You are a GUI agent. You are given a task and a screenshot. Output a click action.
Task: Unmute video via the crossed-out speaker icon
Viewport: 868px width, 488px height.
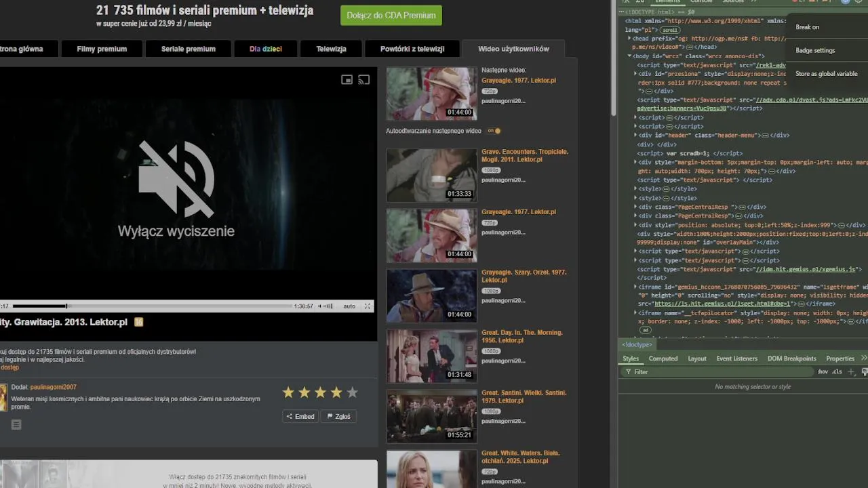coord(176,178)
